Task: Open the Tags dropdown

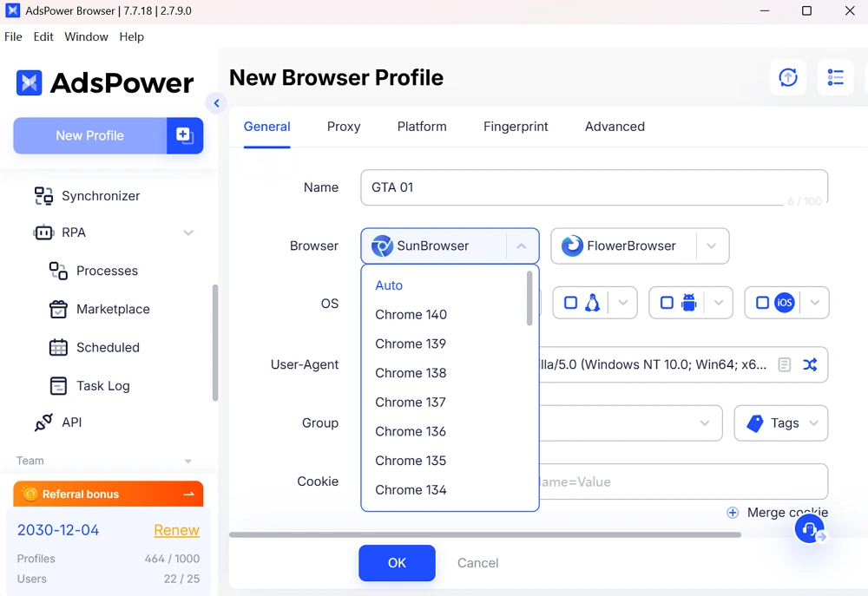Action: point(781,423)
